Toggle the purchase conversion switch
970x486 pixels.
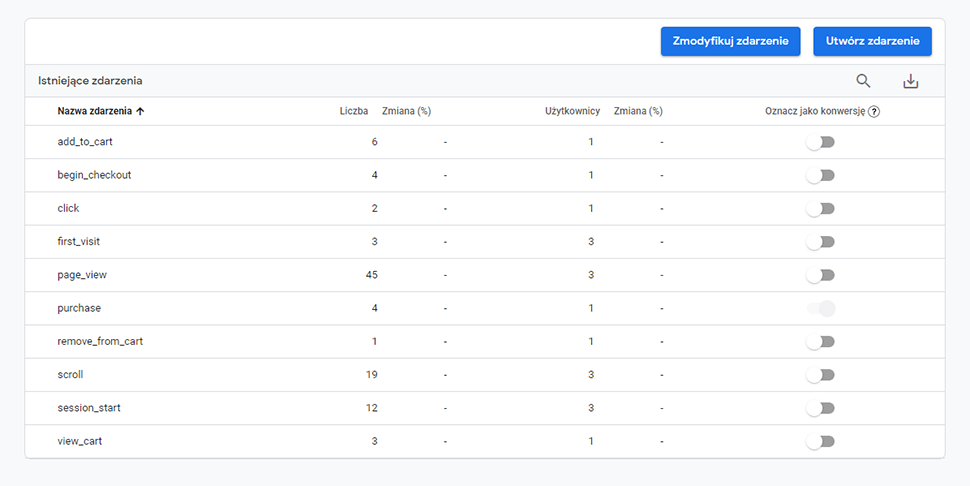[821, 308]
